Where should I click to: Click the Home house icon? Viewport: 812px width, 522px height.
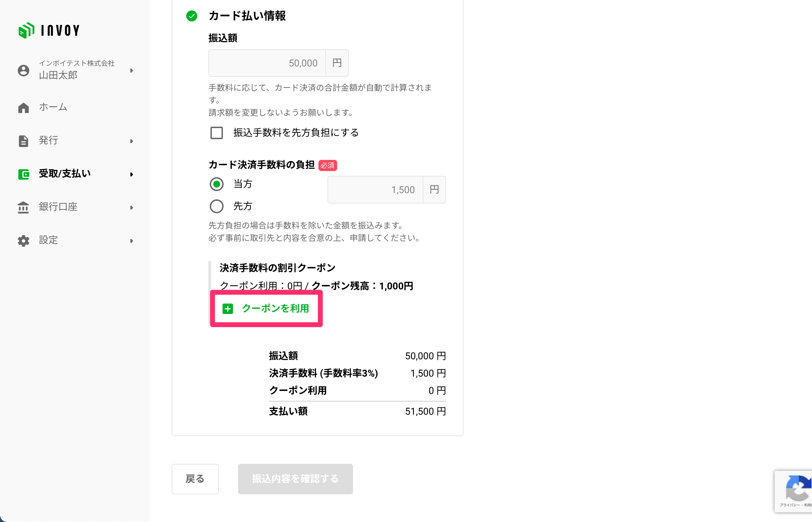click(x=24, y=108)
